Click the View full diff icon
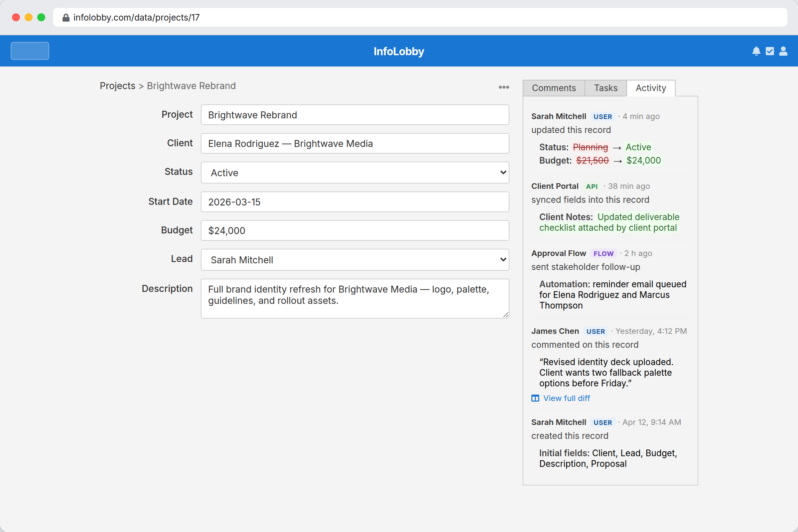Viewport: 798px width, 532px height. pos(535,398)
